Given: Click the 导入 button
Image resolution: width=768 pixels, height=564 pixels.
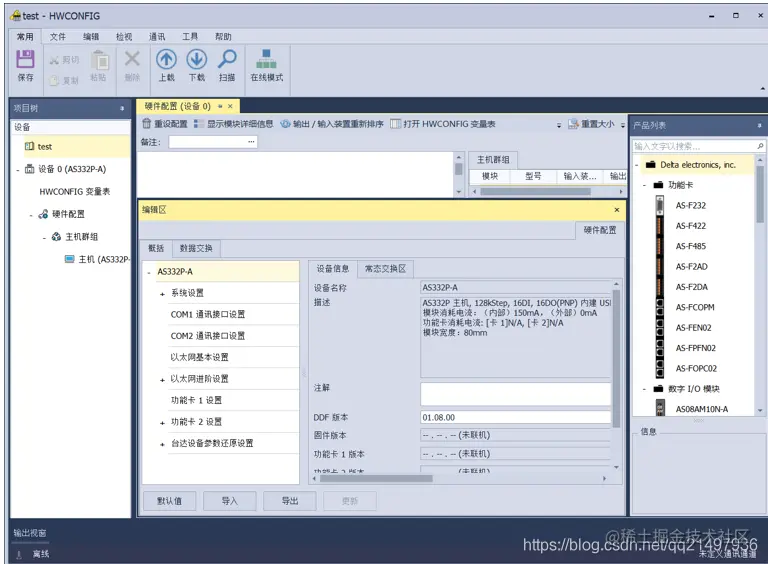Looking at the screenshot, I should 229,501.
